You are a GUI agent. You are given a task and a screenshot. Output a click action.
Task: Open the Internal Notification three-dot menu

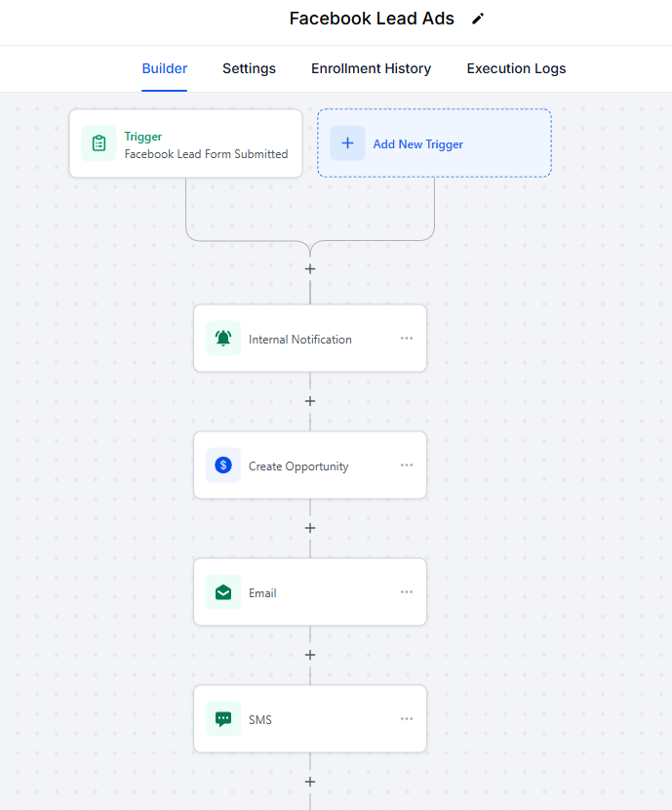(407, 339)
